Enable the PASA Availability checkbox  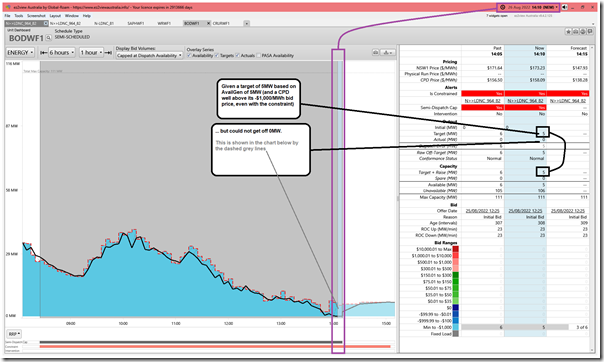coord(258,55)
